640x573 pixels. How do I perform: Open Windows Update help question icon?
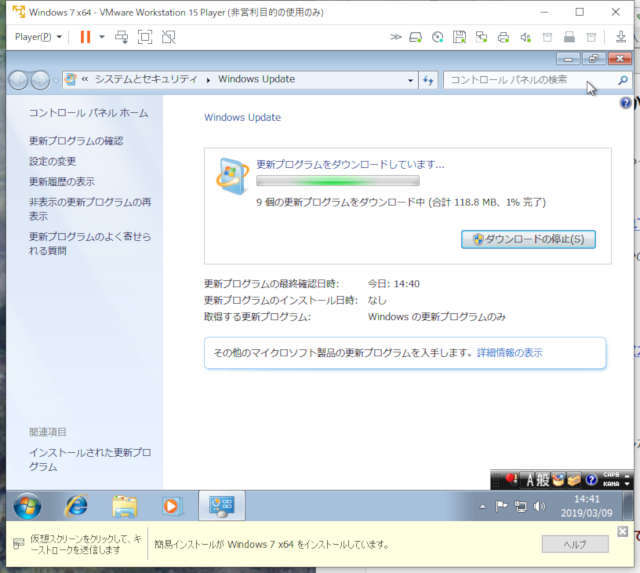pyautogui.click(x=625, y=103)
